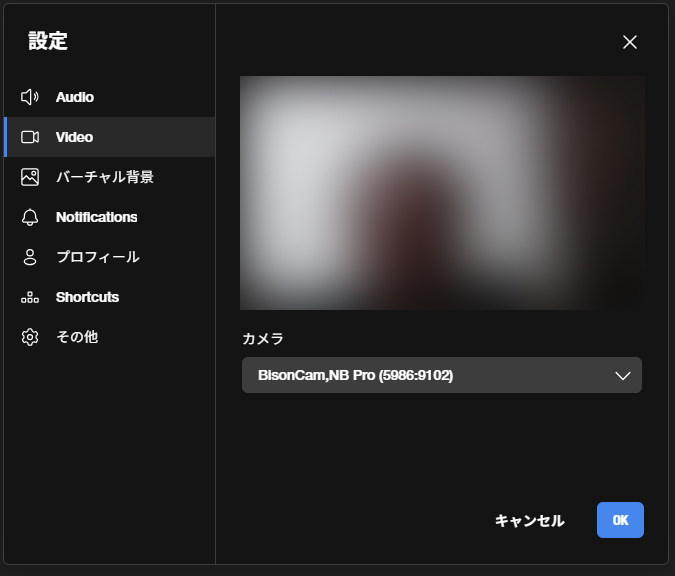Confirm settings with the OK button
The width and height of the screenshot is (675, 576).
[x=620, y=520]
